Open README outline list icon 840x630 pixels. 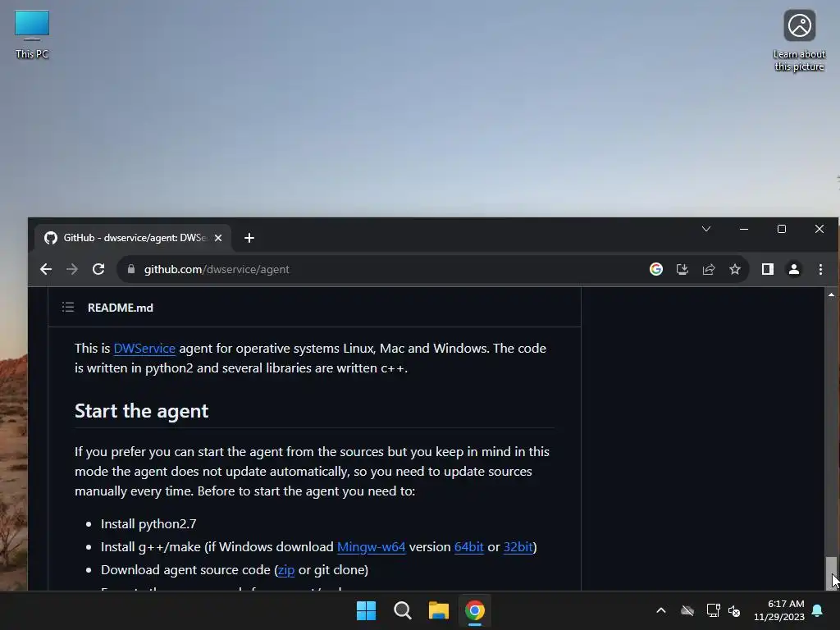click(x=68, y=307)
